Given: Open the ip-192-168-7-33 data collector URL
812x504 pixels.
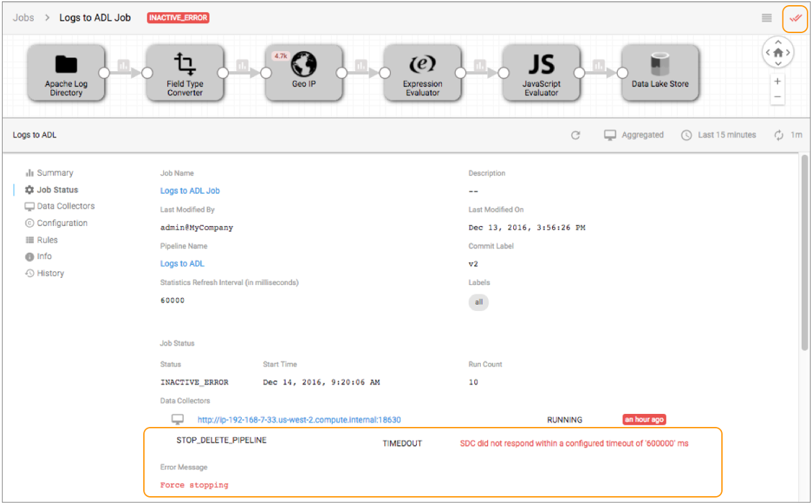Looking at the screenshot, I should pos(299,420).
